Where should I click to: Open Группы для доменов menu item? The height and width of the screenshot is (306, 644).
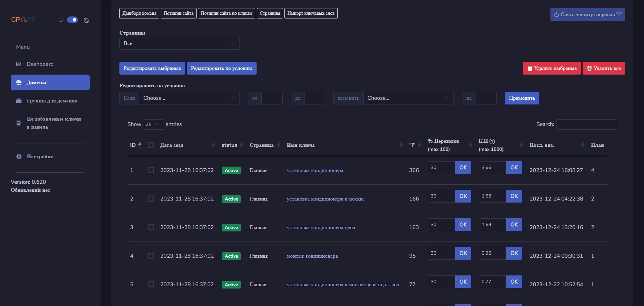(x=50, y=101)
